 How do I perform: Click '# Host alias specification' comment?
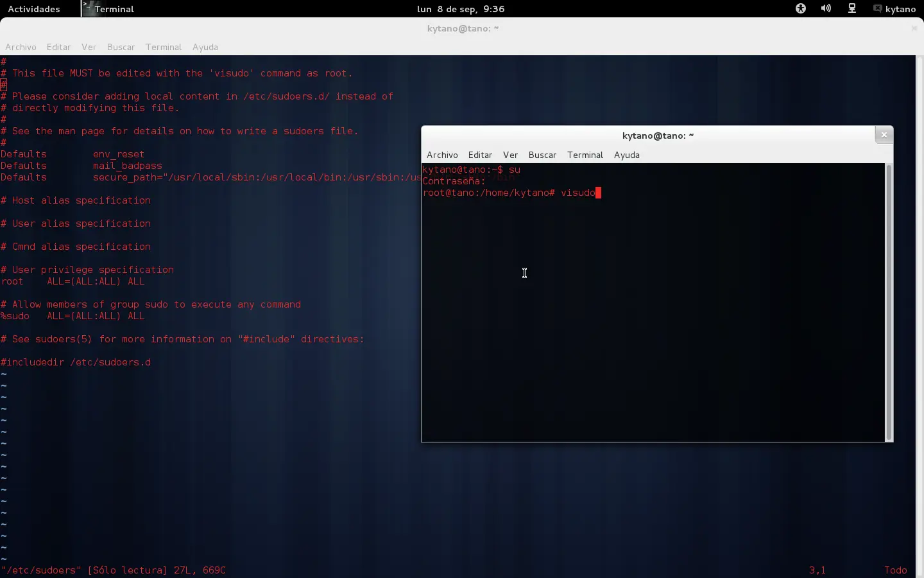[76, 200]
